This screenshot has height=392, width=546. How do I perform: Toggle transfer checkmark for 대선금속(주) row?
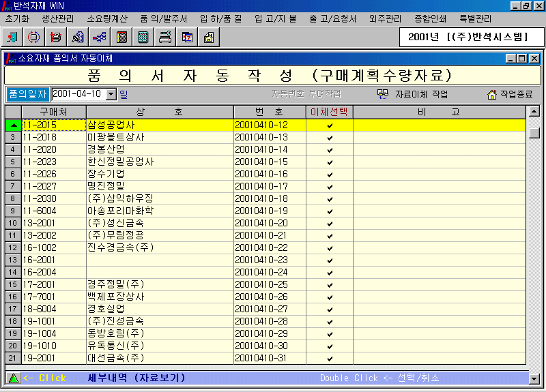[x=330, y=358]
